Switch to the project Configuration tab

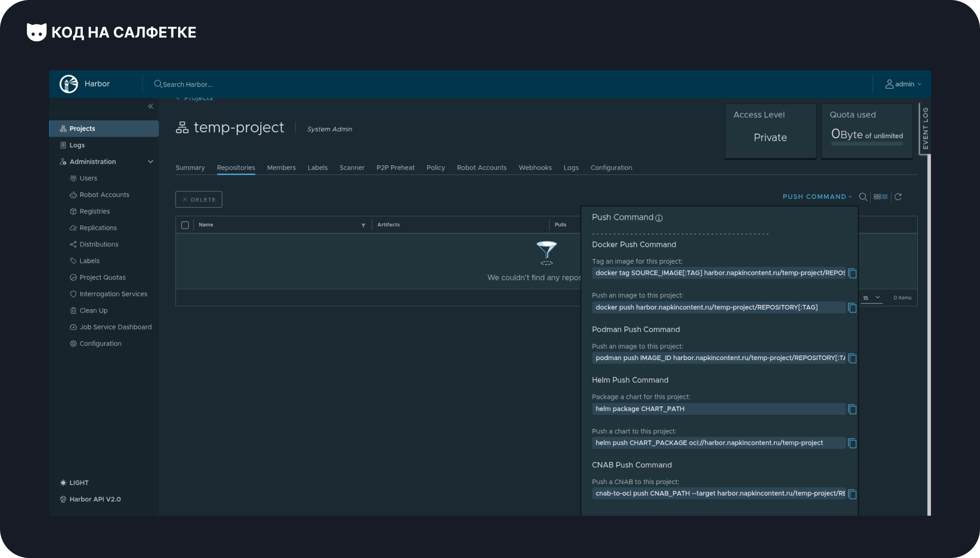click(x=611, y=168)
